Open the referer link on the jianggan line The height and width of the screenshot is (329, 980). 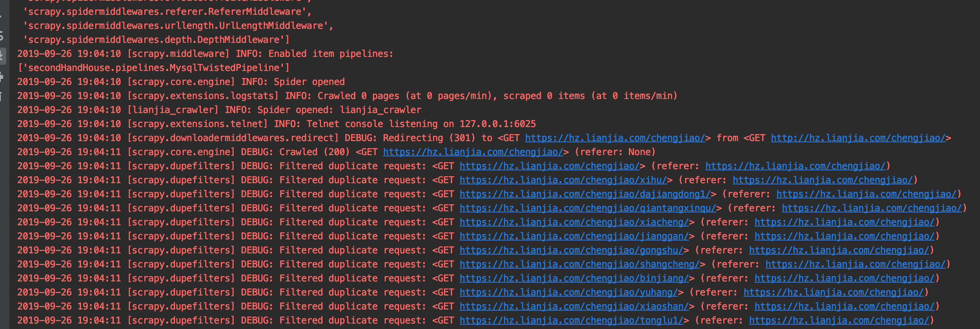pos(845,236)
